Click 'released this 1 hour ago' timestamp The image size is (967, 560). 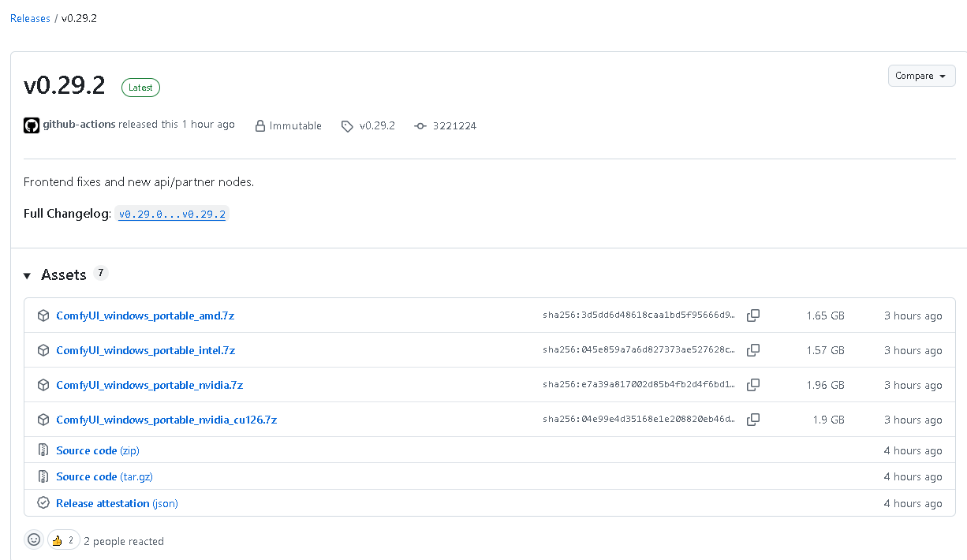coord(177,124)
